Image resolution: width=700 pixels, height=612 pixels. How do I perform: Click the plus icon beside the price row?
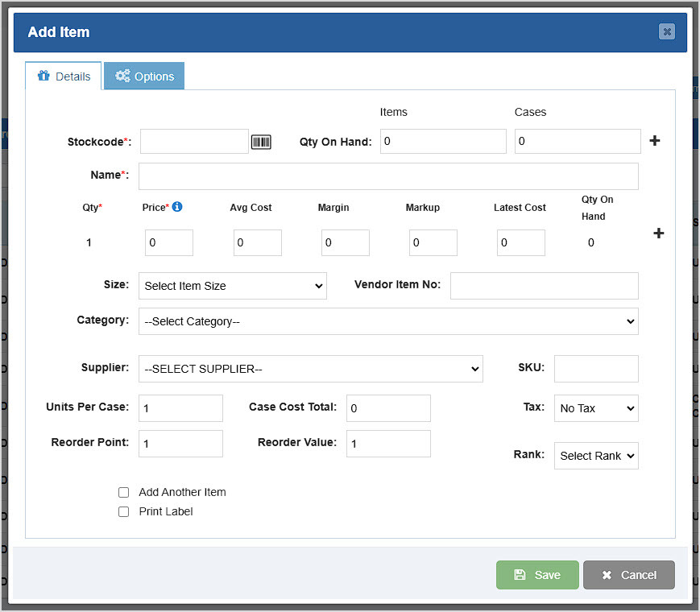click(658, 233)
